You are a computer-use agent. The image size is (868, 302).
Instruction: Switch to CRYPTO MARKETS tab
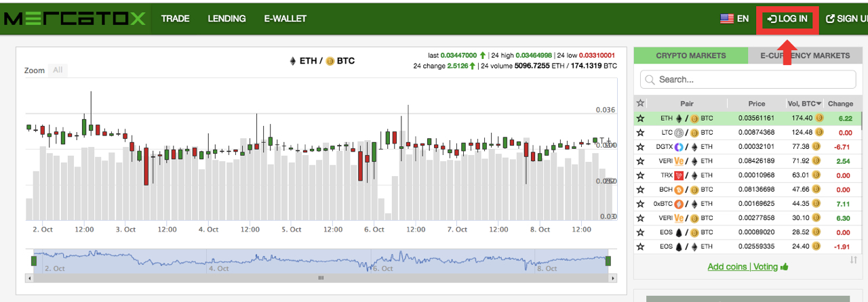691,56
